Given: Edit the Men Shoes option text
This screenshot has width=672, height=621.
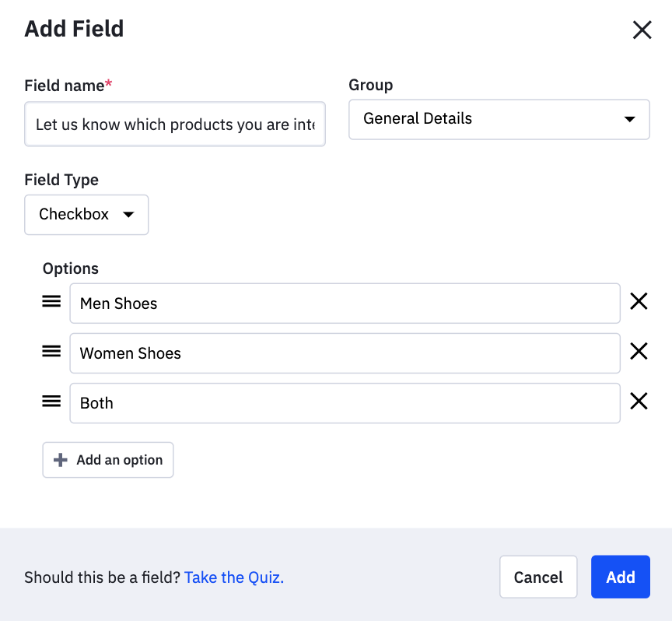Looking at the screenshot, I should pos(345,303).
